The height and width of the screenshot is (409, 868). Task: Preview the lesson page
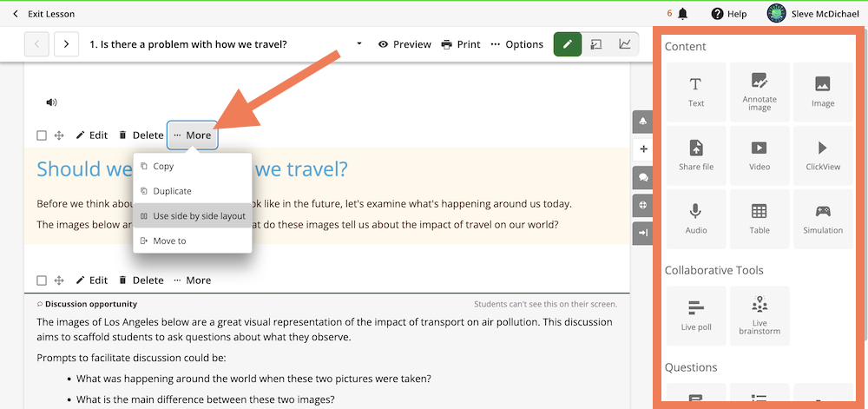(404, 44)
